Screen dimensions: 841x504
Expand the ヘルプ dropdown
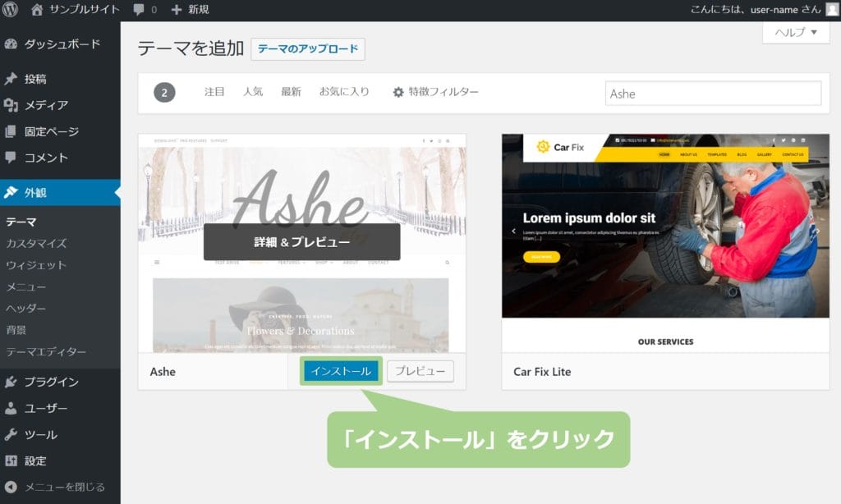796,32
